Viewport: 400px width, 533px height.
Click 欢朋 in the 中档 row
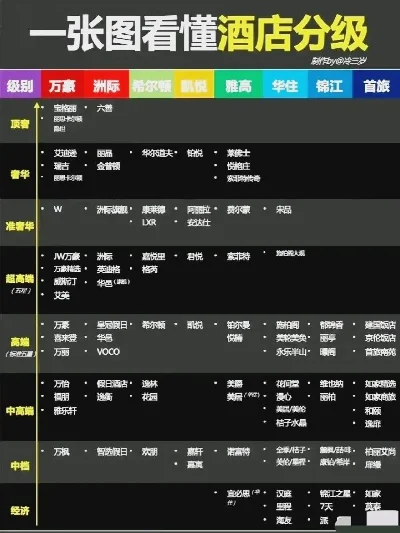pyautogui.click(x=150, y=452)
